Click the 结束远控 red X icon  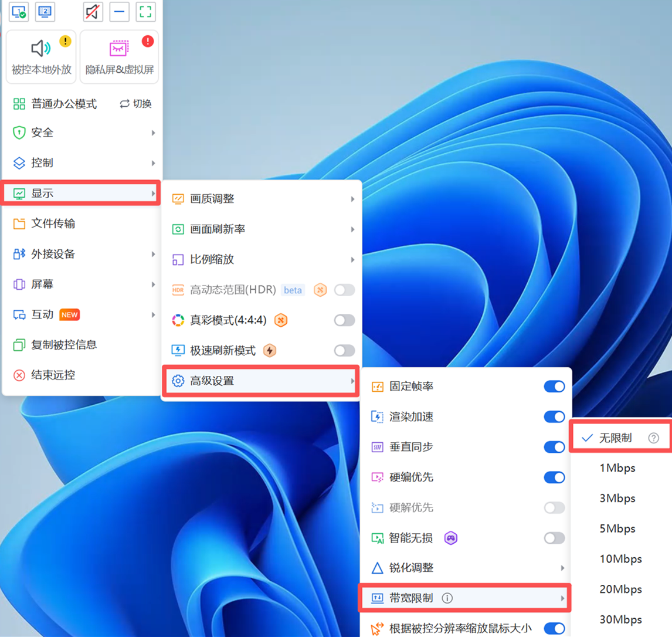[x=19, y=375]
